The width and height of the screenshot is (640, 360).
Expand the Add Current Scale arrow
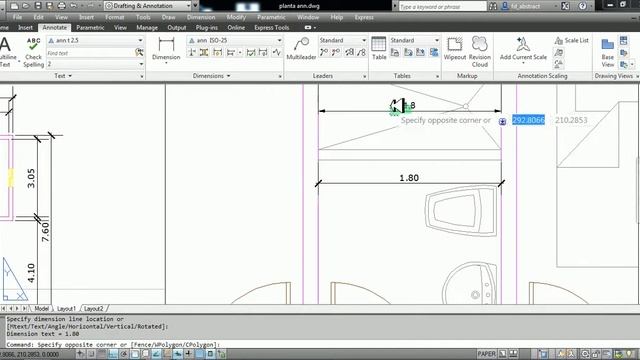coord(523,63)
